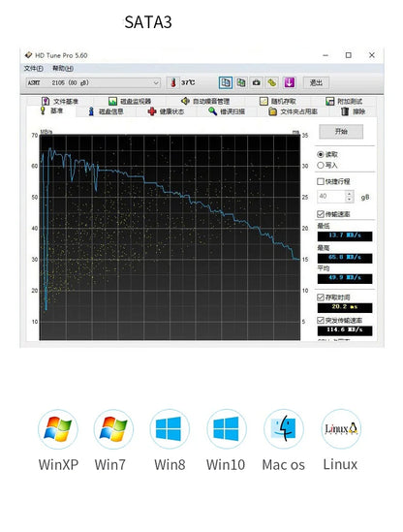Screen dimensions: 403x532
Task: Select the 读取 radio button
Action: [321, 154]
